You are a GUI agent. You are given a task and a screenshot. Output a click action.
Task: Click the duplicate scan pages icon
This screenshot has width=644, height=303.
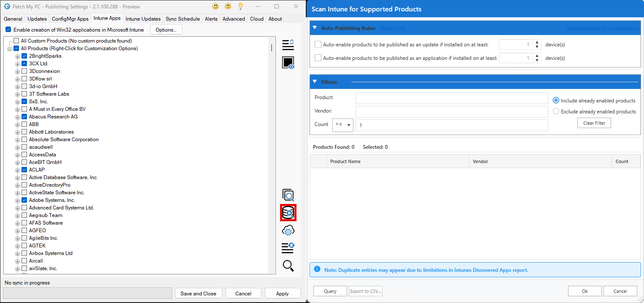(288, 195)
